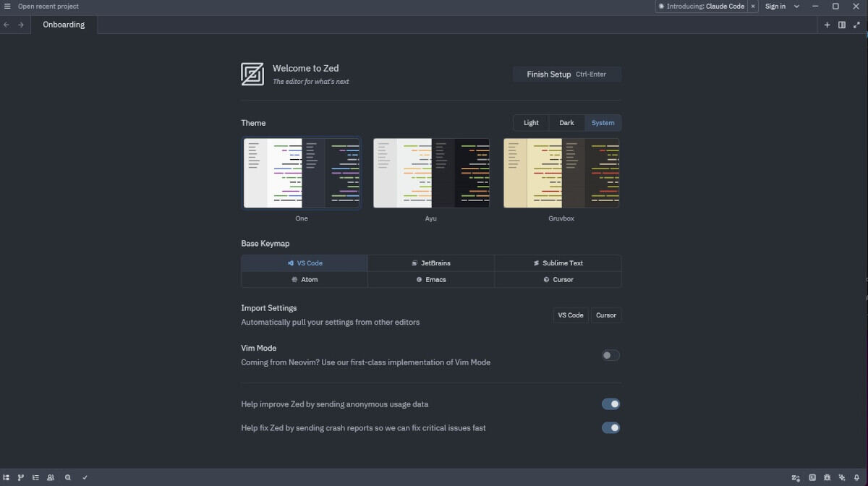Viewport: 868px width, 486px height.
Task: Open the debugger panel bug icon
Action: [x=827, y=477]
